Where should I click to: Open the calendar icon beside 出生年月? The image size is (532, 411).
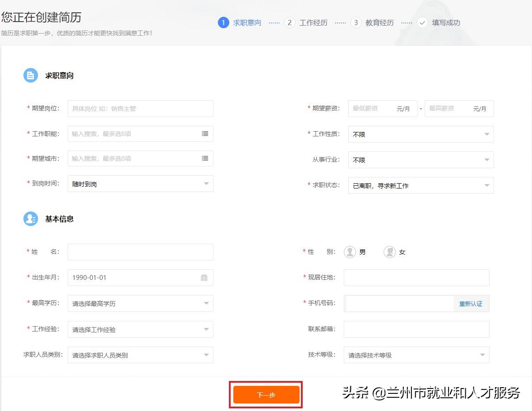coord(204,277)
